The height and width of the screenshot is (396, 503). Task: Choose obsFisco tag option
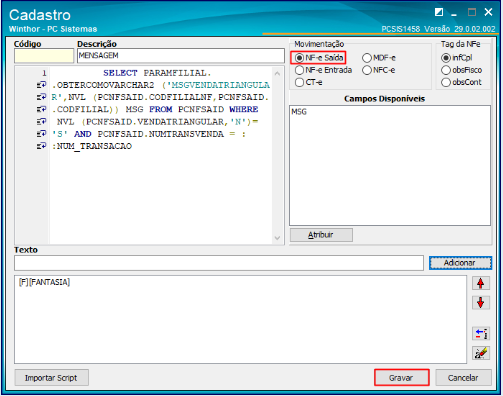(462, 70)
